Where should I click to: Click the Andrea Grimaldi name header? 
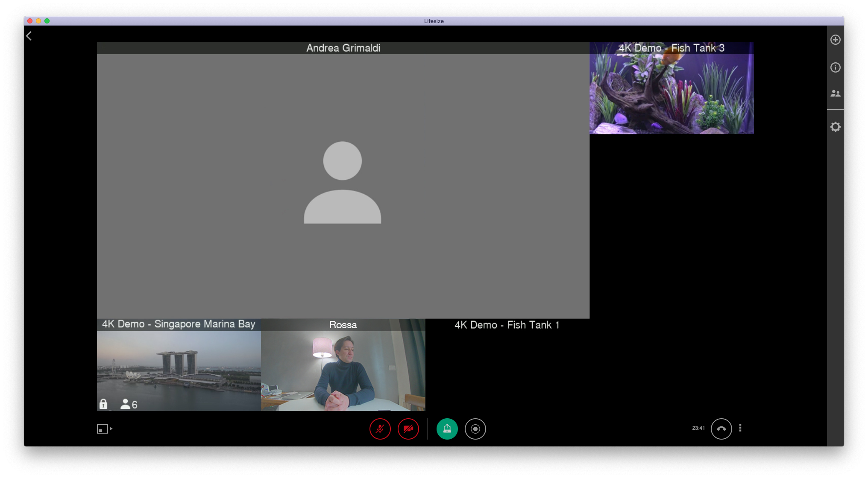[343, 48]
